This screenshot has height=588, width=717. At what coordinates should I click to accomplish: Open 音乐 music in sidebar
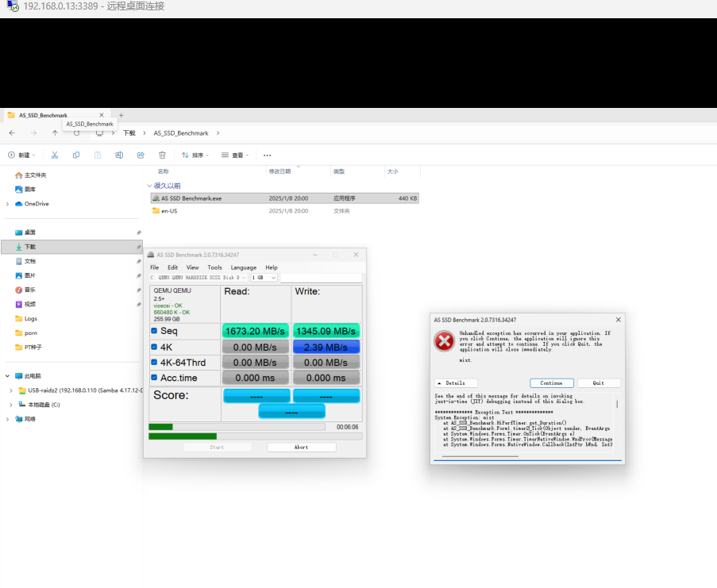coord(25,290)
